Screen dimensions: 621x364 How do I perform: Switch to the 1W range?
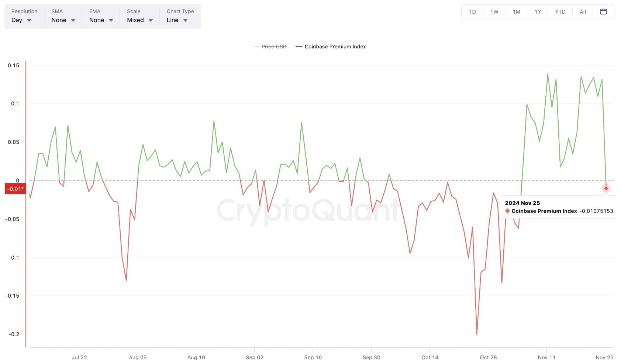coord(494,12)
